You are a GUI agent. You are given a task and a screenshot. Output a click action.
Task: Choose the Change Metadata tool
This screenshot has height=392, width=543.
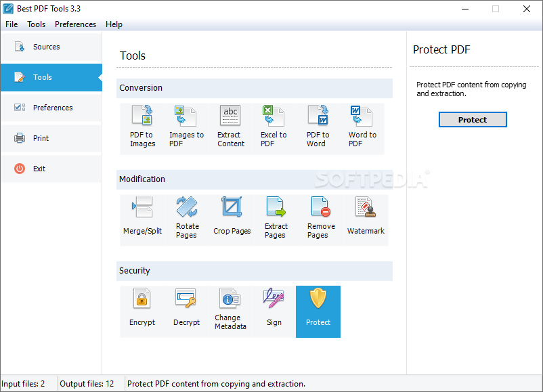tap(231, 311)
